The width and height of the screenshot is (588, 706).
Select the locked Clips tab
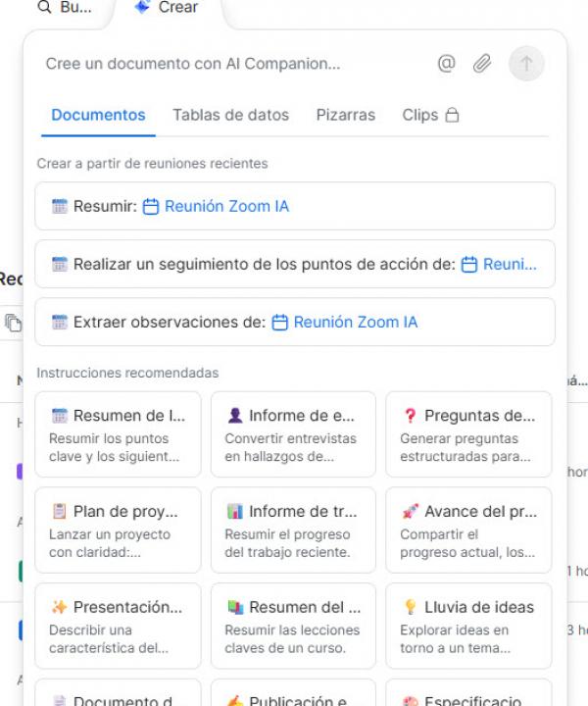(430, 115)
